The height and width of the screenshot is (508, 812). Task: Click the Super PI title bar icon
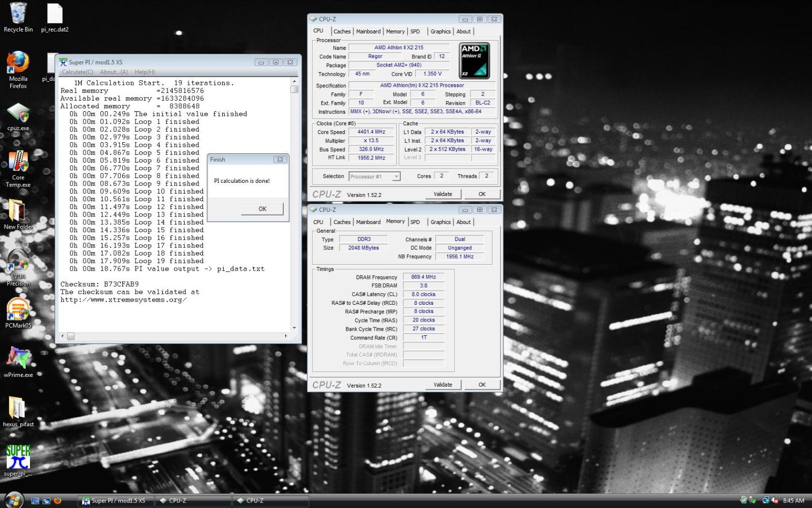63,62
